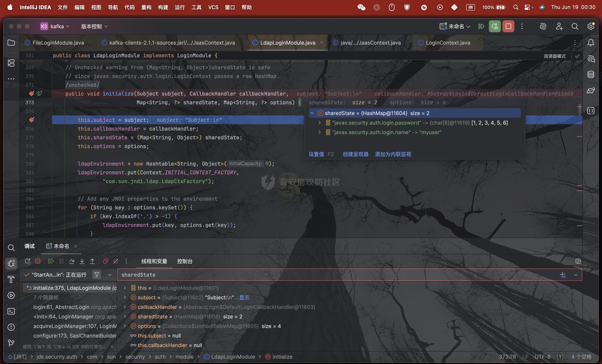Open IDE settings gear icon

point(591,26)
